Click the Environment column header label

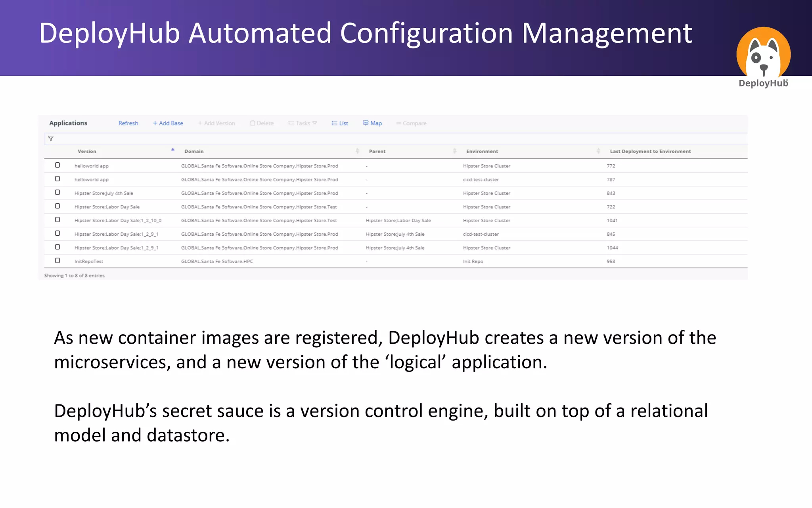[482, 152]
